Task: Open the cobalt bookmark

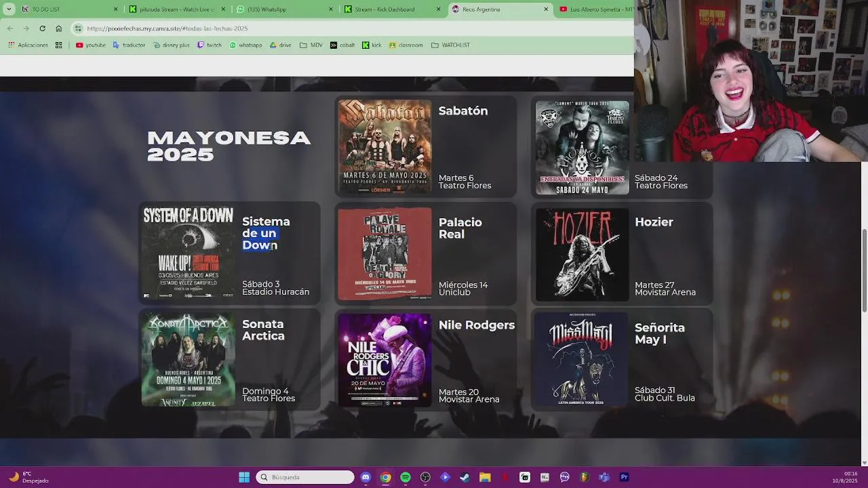Action: (342, 45)
